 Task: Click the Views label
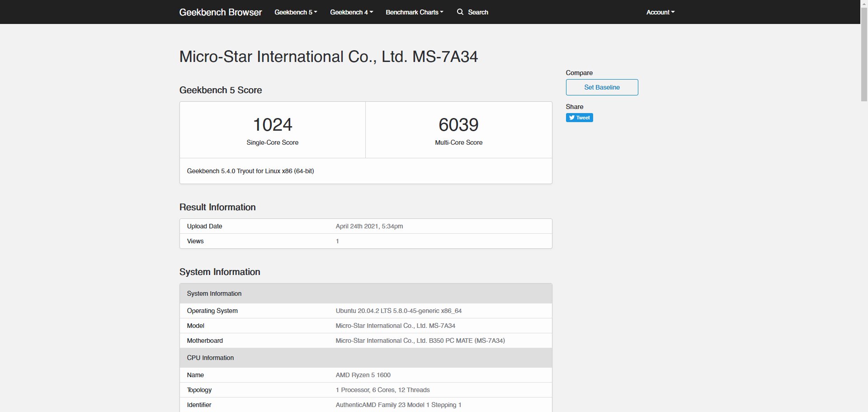195,241
